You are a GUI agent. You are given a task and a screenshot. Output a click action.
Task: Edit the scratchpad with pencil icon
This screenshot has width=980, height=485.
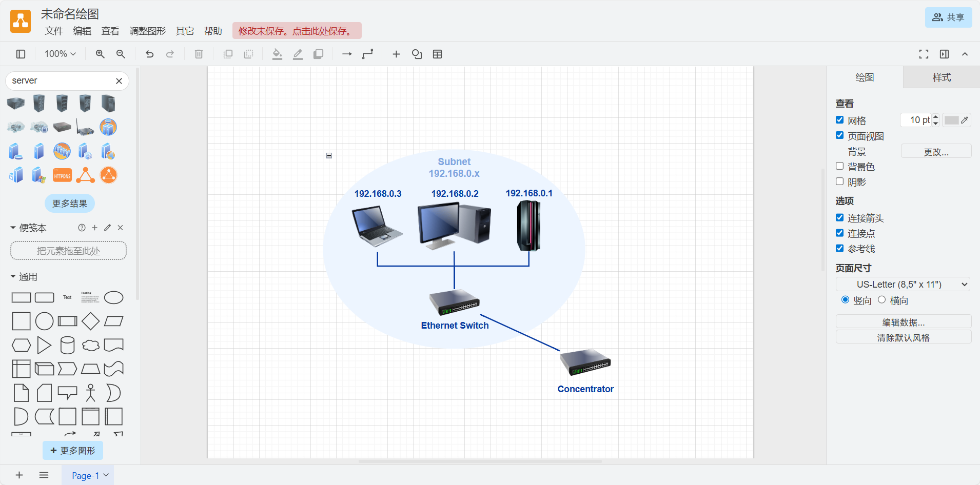[x=107, y=228]
